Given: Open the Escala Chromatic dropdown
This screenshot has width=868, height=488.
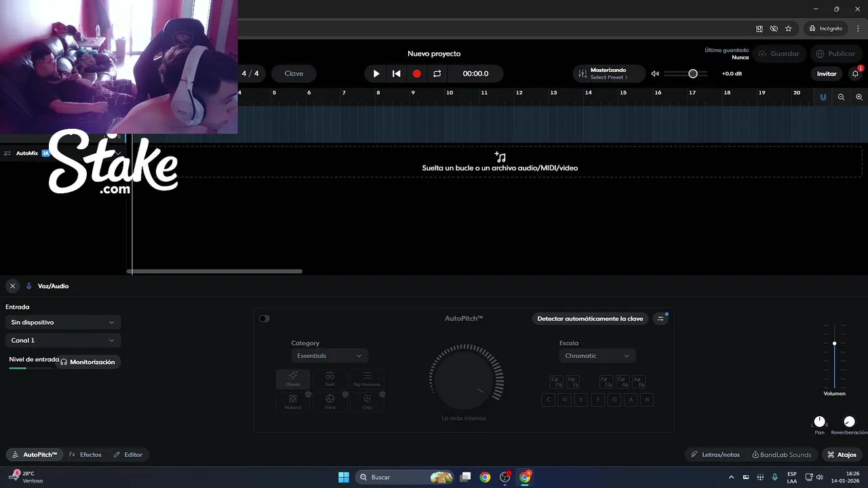Looking at the screenshot, I should pos(597,356).
